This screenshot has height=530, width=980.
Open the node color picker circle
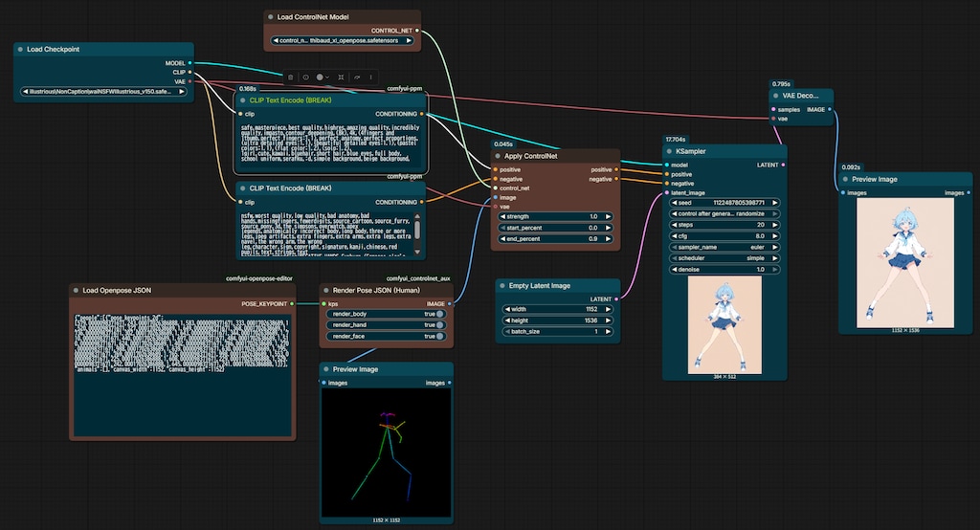pyautogui.click(x=320, y=77)
